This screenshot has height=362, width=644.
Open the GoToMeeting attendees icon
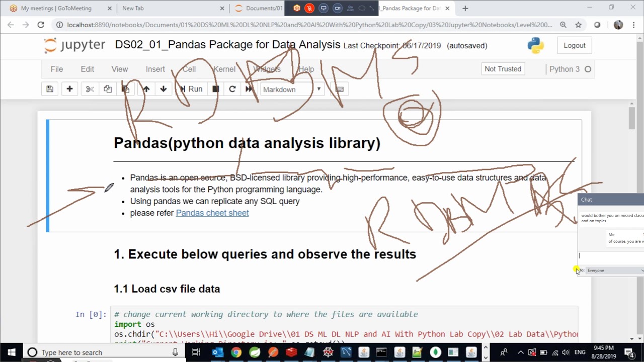point(350,8)
